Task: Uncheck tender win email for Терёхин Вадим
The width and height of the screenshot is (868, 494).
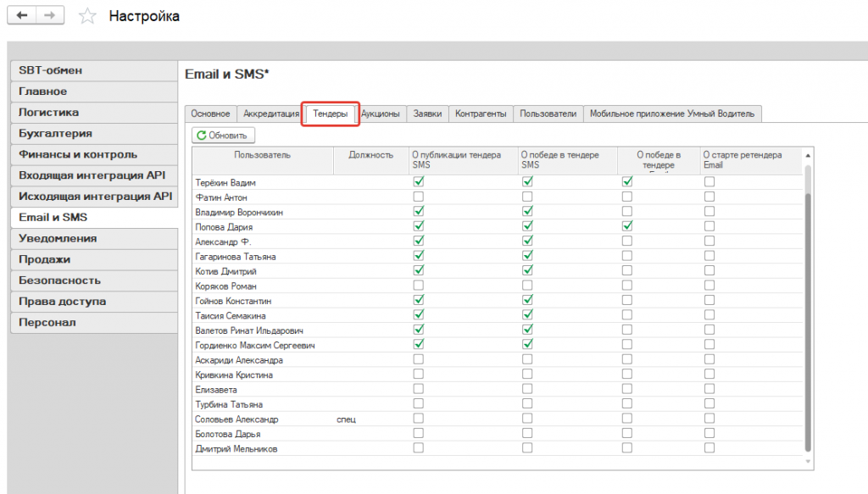Action: pyautogui.click(x=627, y=181)
